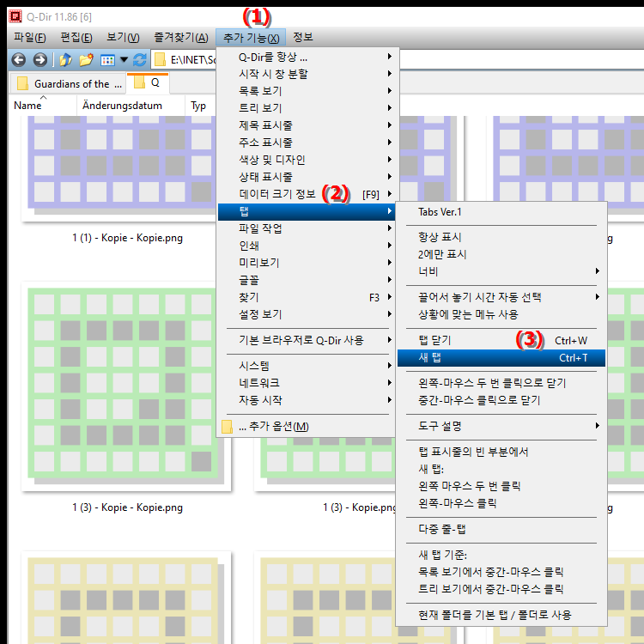The image size is (644, 644).
Task: Expand the 색상 및 디자인 submenu
Action: click(x=306, y=160)
